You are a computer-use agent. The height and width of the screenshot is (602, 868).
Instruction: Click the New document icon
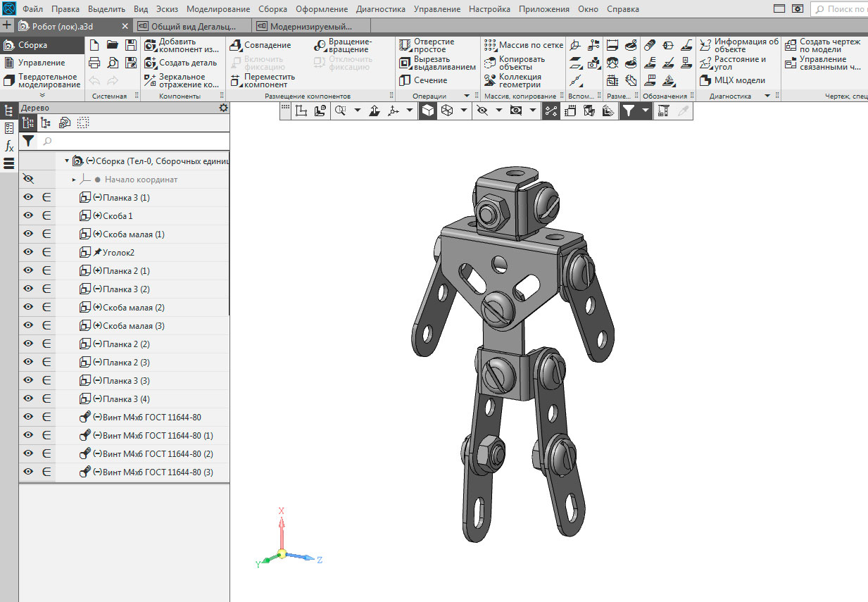tap(94, 45)
